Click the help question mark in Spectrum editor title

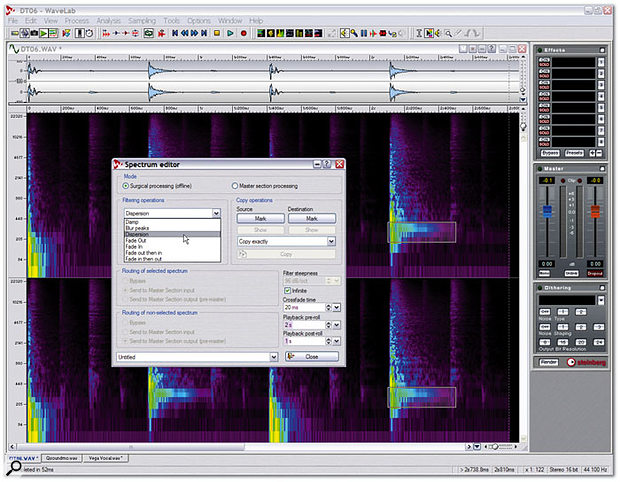[327, 164]
